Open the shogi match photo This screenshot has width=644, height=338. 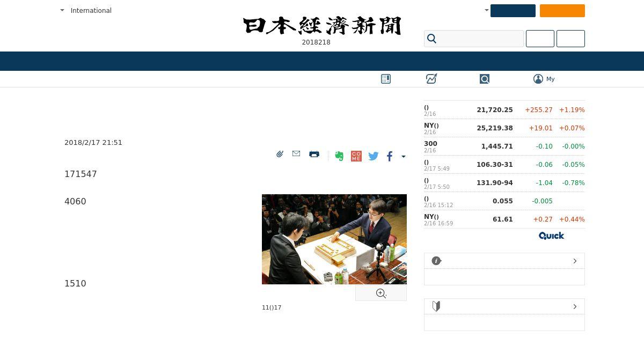(334, 239)
